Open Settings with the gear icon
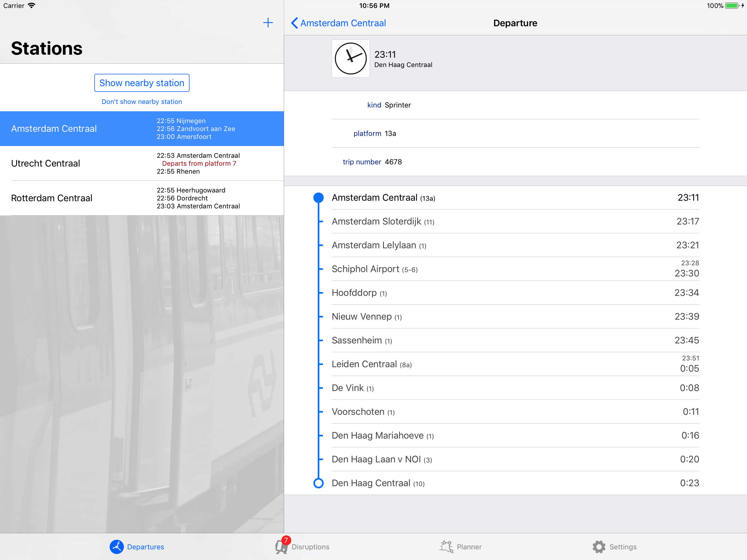The image size is (747, 560). [599, 547]
